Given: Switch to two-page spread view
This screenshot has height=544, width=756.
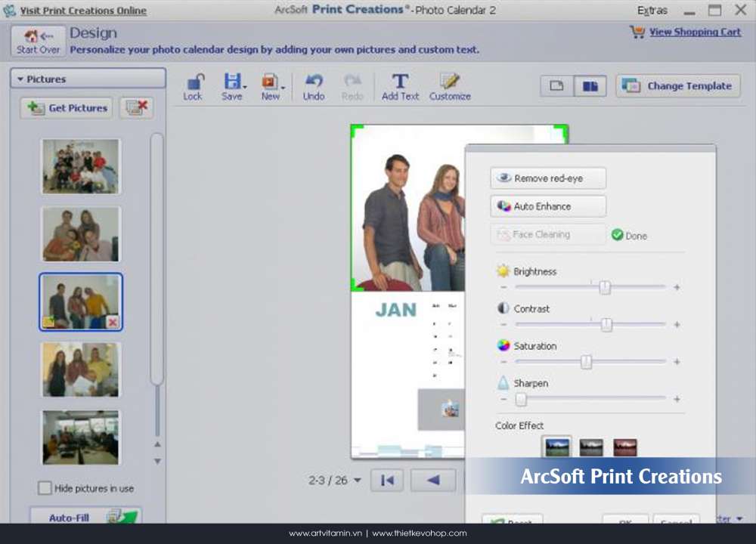Looking at the screenshot, I should point(590,86).
